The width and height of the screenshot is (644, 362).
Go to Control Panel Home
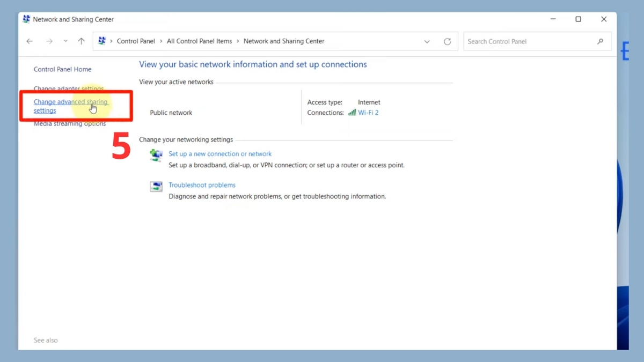pyautogui.click(x=62, y=69)
